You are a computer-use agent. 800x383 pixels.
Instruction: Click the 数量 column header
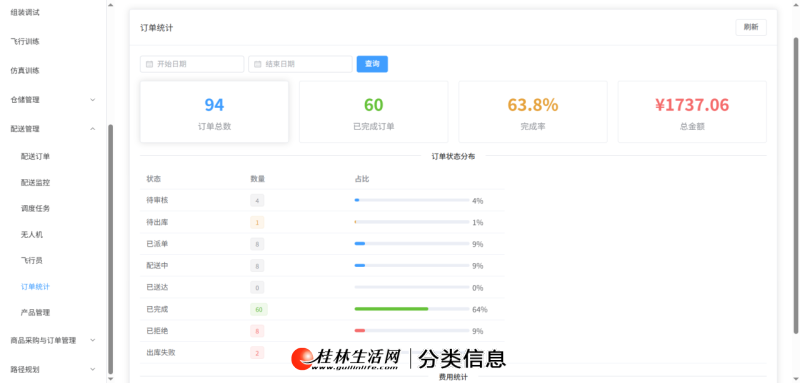[x=258, y=179]
